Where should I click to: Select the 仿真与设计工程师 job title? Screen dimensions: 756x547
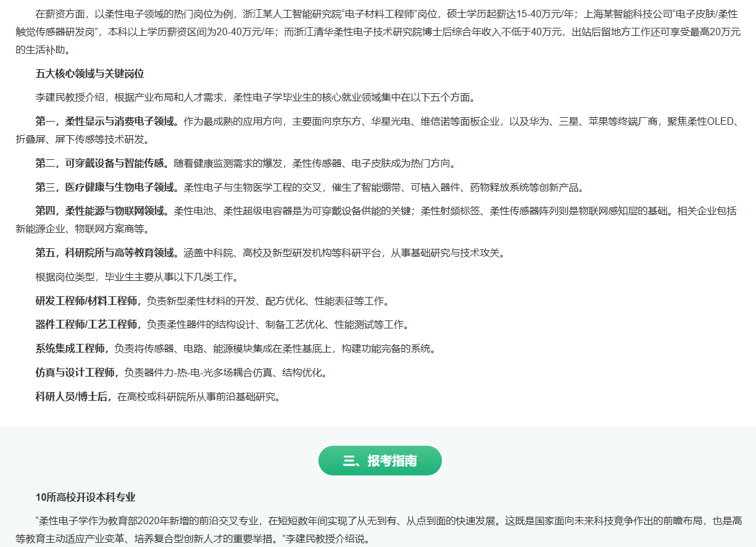[x=77, y=372]
